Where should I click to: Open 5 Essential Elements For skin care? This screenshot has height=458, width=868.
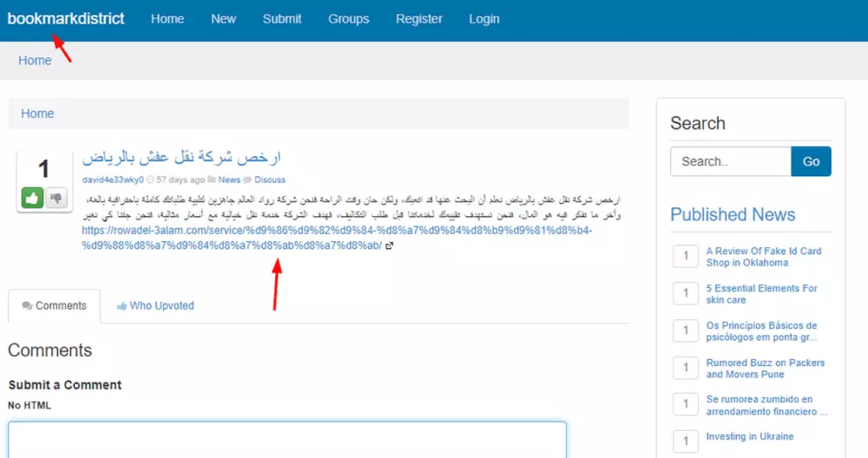click(x=761, y=294)
